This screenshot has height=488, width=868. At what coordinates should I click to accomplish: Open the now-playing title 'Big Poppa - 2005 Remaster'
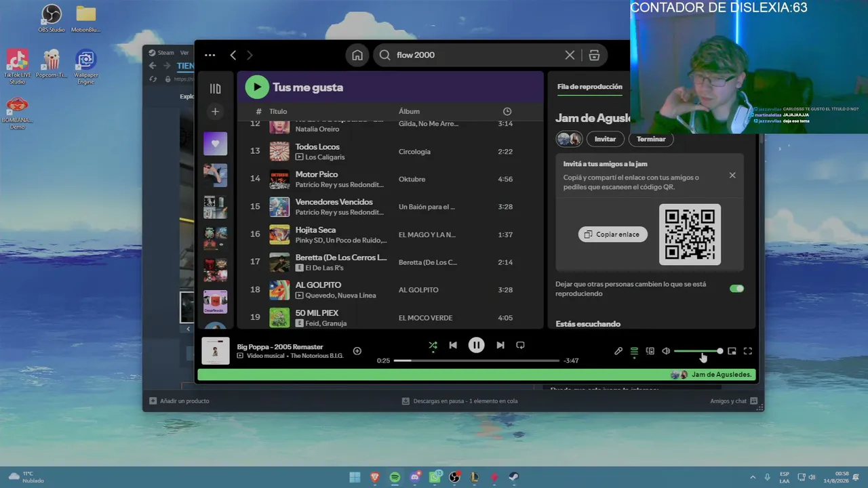click(280, 347)
